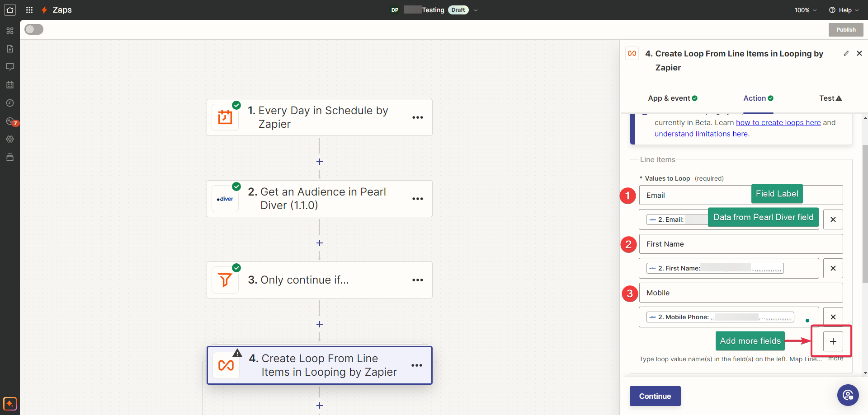The width and height of the screenshot is (868, 415).
Task: Open the chat support bubble icon
Action: tap(848, 396)
